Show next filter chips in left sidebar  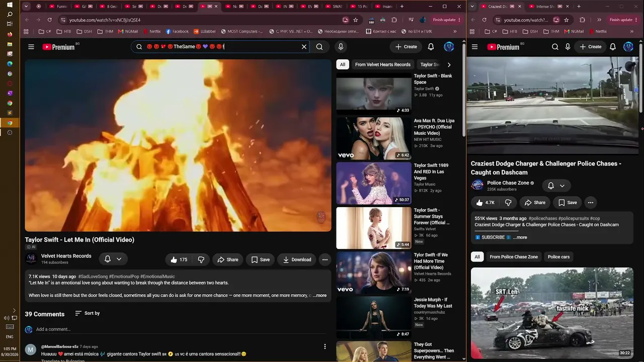(449, 64)
